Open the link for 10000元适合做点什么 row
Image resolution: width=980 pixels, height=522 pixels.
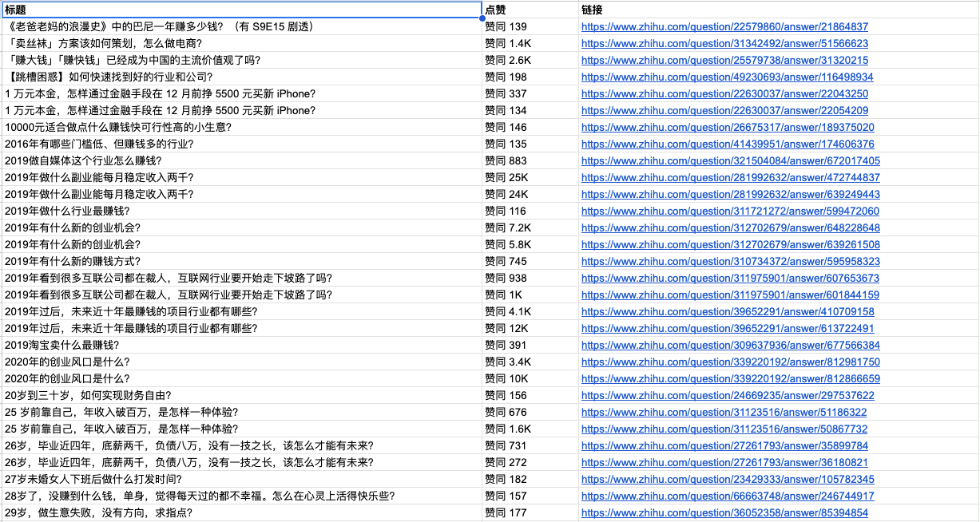(728, 127)
